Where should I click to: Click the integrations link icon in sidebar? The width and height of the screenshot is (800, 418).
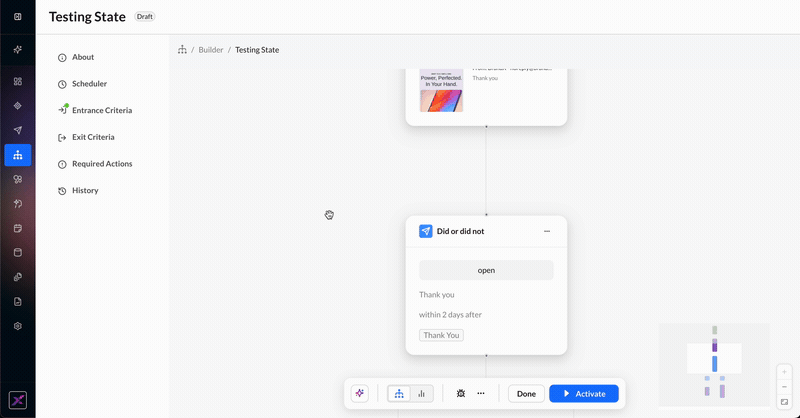pos(18,277)
